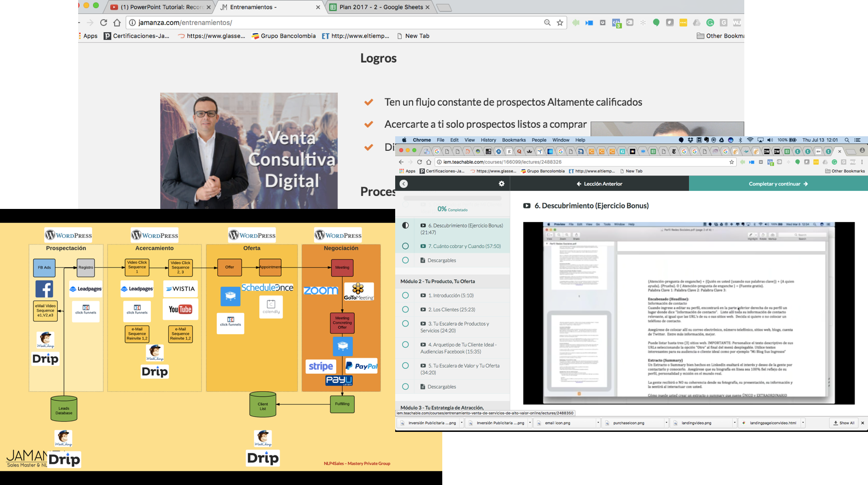This screenshot has width=868, height=485.
Task: Open macOS Spotlight search icon
Action: (847, 140)
